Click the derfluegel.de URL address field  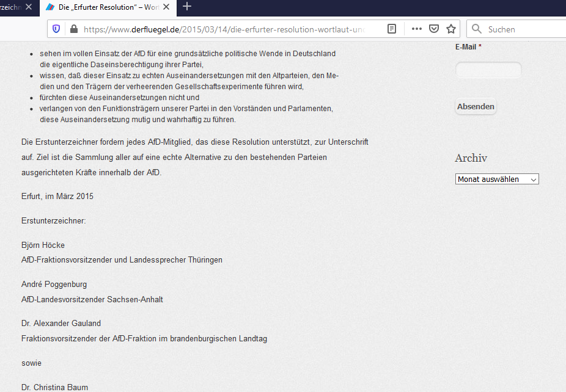point(224,29)
